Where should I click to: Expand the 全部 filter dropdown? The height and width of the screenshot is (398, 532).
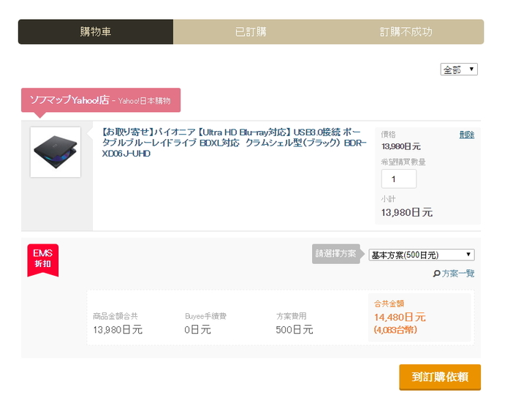coord(459,70)
